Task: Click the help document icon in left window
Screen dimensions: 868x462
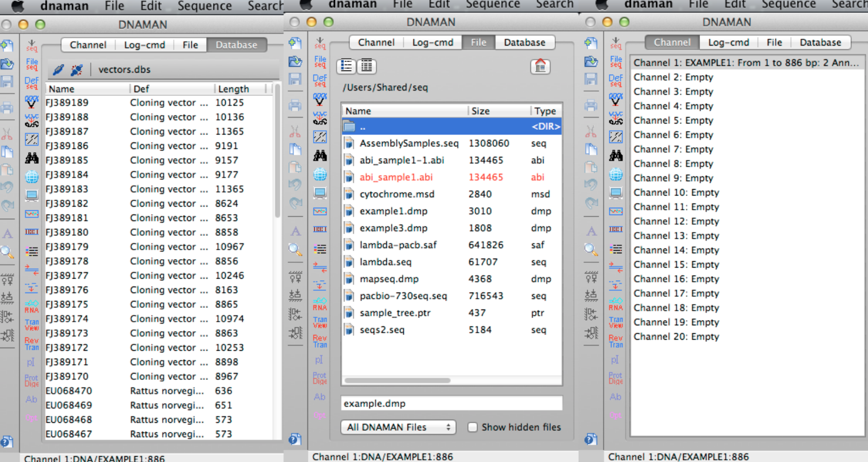Action: pos(6,441)
